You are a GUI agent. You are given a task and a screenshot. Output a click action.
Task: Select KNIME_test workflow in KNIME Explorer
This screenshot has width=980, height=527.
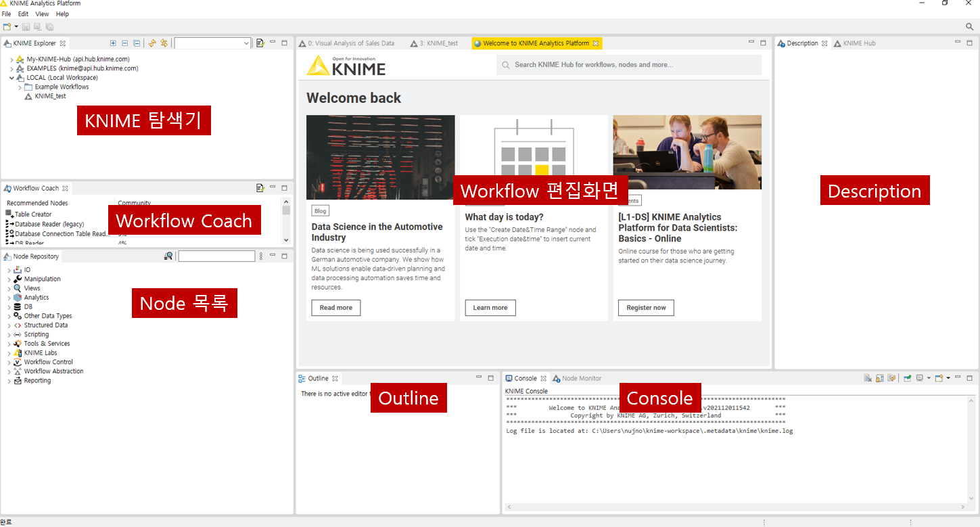point(50,96)
